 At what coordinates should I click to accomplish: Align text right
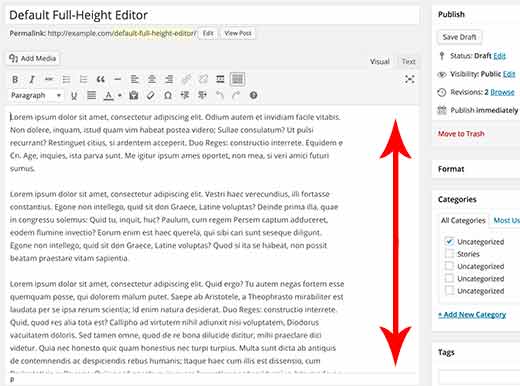169,79
